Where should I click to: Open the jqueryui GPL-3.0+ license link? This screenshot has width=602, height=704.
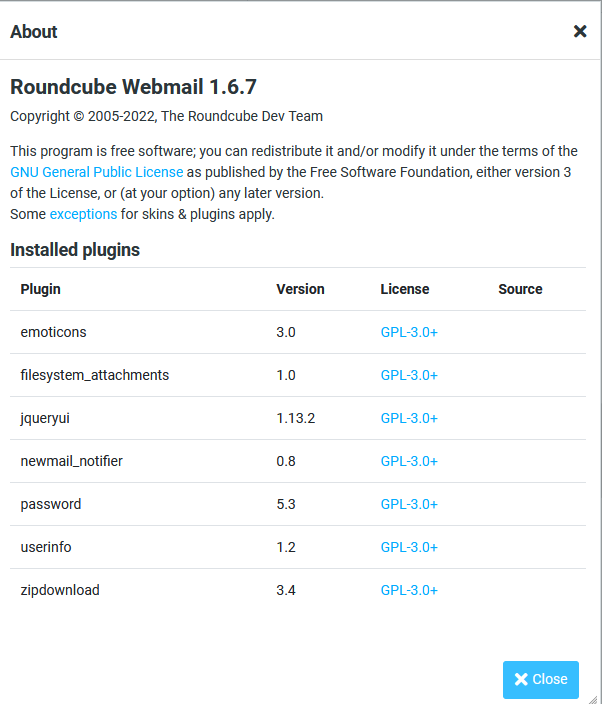pyautogui.click(x=409, y=418)
